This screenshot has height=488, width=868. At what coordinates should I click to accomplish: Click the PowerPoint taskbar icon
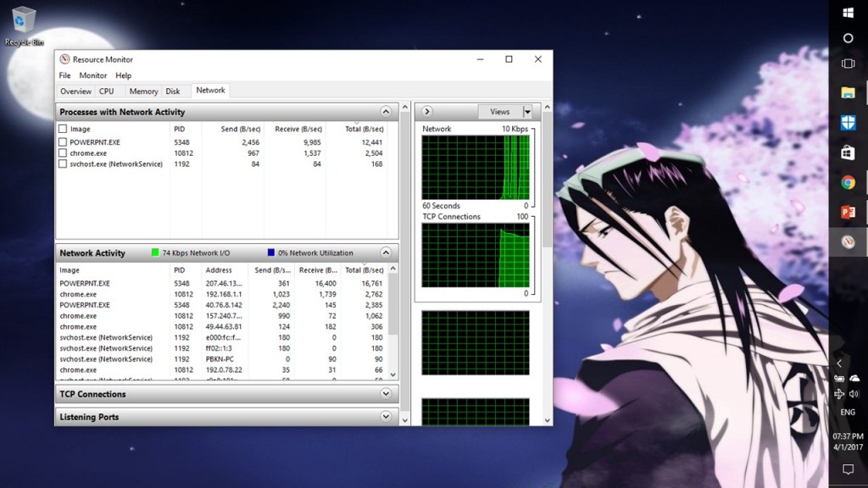click(x=848, y=212)
